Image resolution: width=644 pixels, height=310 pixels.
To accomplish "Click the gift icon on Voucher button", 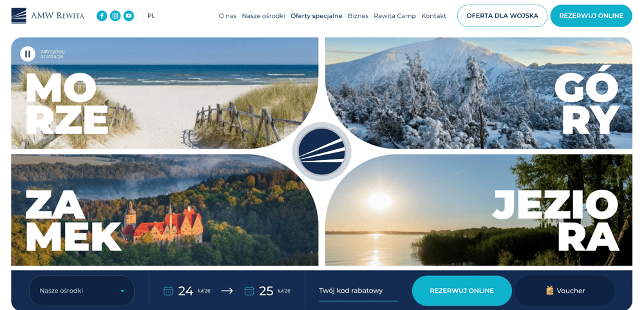I will click(x=550, y=290).
